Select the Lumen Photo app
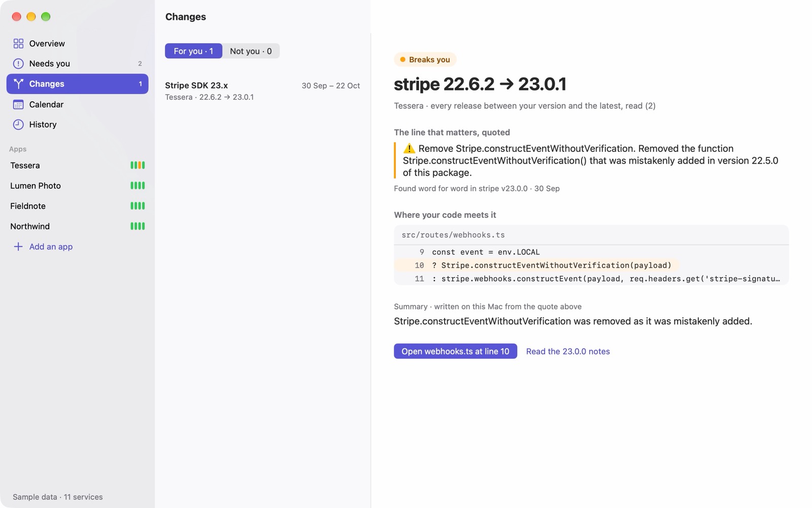The image size is (812, 508). pos(77,185)
